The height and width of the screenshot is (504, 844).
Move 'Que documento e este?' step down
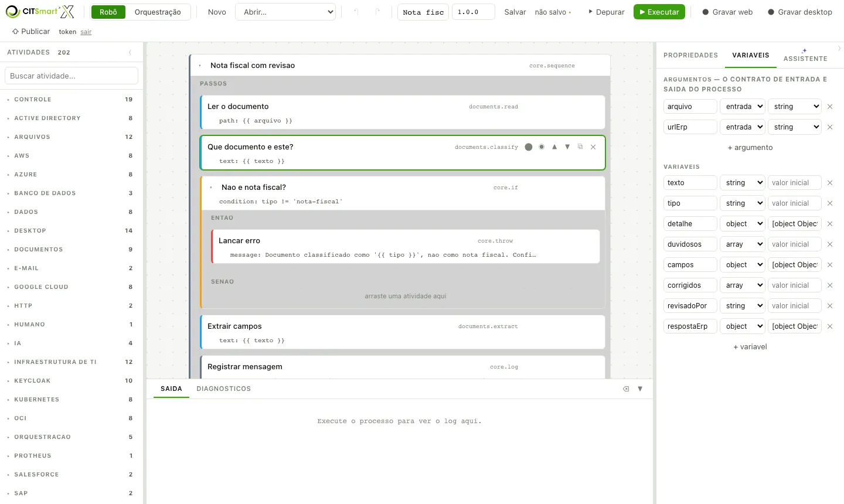[x=567, y=147]
